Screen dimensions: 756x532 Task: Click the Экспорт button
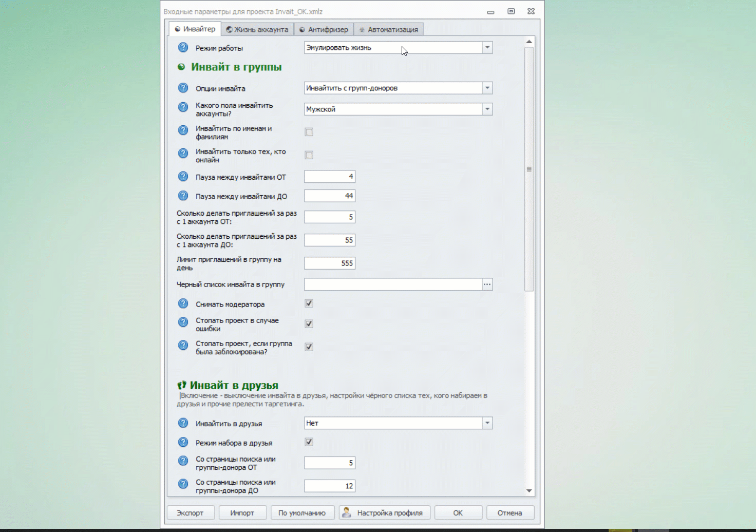190,512
